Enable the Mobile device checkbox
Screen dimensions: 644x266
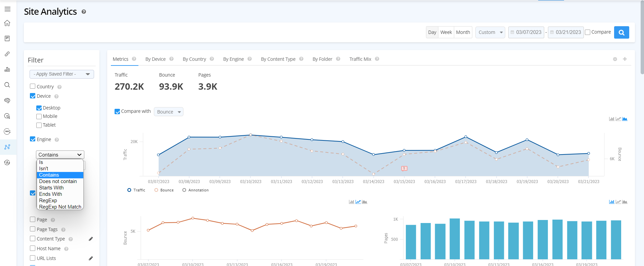tap(39, 117)
